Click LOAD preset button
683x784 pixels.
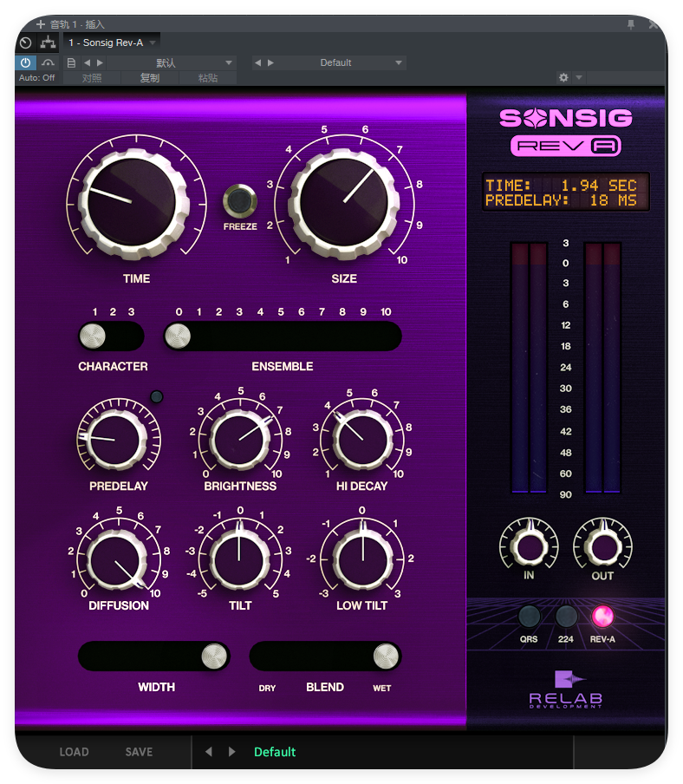(74, 752)
